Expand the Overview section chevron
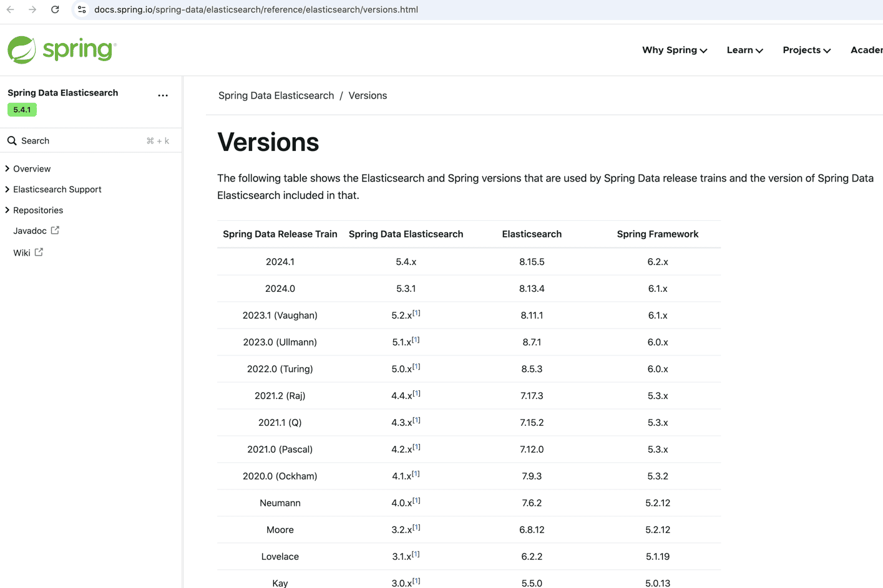This screenshot has height=588, width=883. (7, 168)
